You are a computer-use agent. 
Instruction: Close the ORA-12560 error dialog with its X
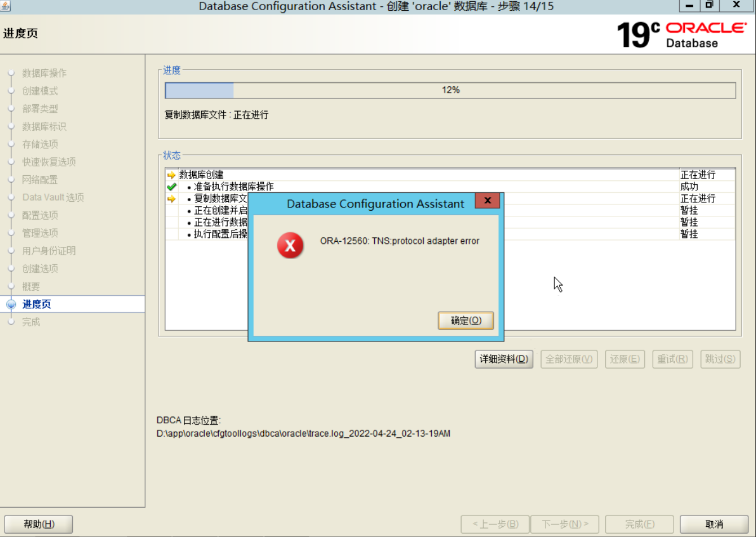tap(488, 201)
